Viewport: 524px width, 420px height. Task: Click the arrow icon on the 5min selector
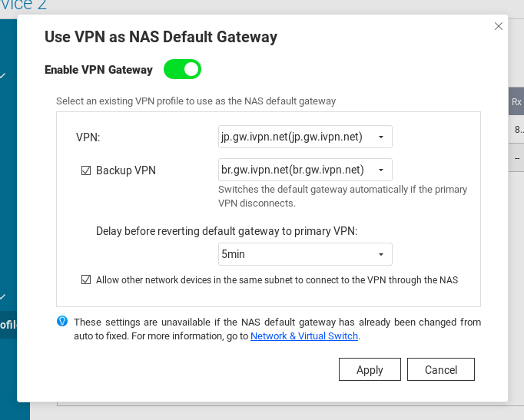(381, 254)
